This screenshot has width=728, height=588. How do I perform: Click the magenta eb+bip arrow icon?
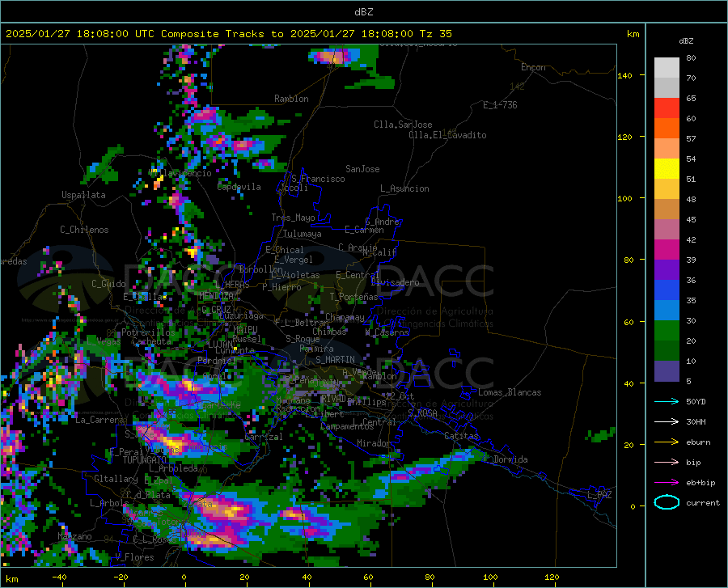tap(667, 483)
